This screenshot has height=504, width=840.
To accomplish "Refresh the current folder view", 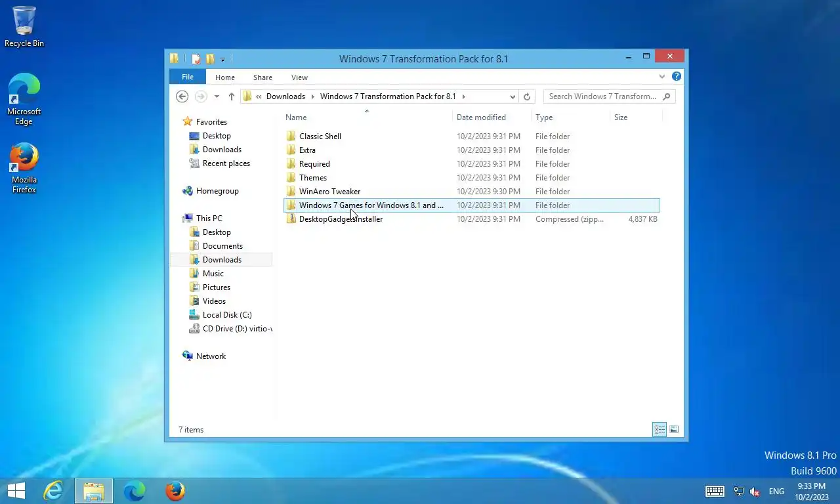I will point(526,96).
